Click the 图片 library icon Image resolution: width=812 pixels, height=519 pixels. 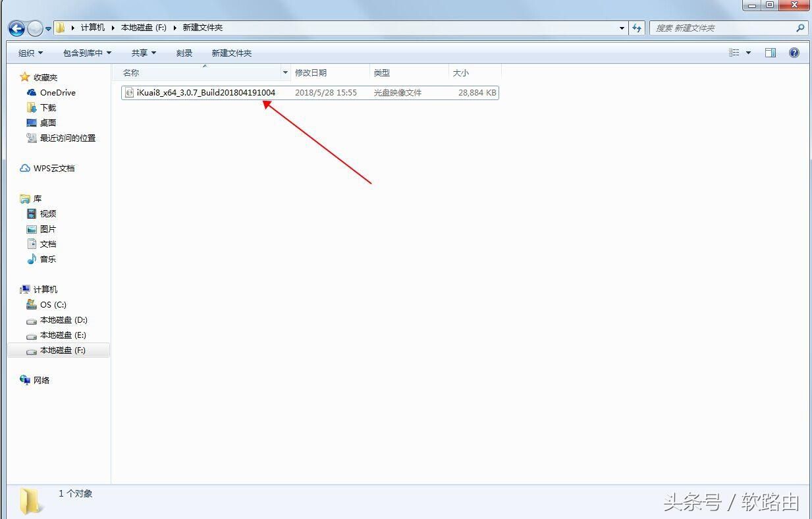(x=32, y=229)
